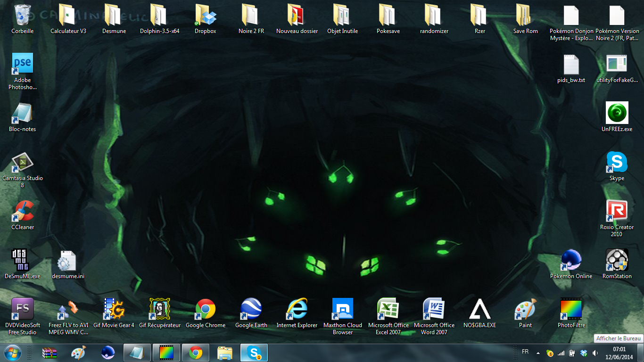This screenshot has height=362, width=644.
Task: Select the Skype desktop shortcut
Action: pyautogui.click(x=617, y=166)
